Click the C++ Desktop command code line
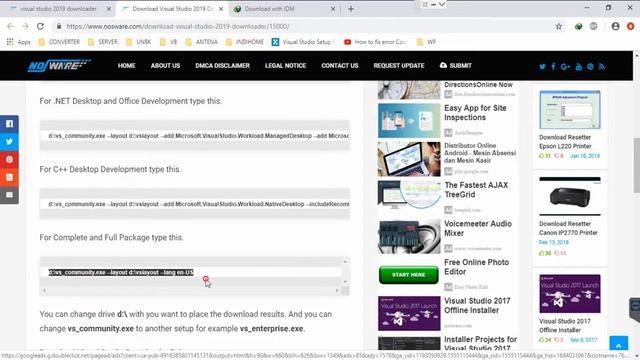The width and height of the screenshot is (640, 360). pyautogui.click(x=198, y=204)
